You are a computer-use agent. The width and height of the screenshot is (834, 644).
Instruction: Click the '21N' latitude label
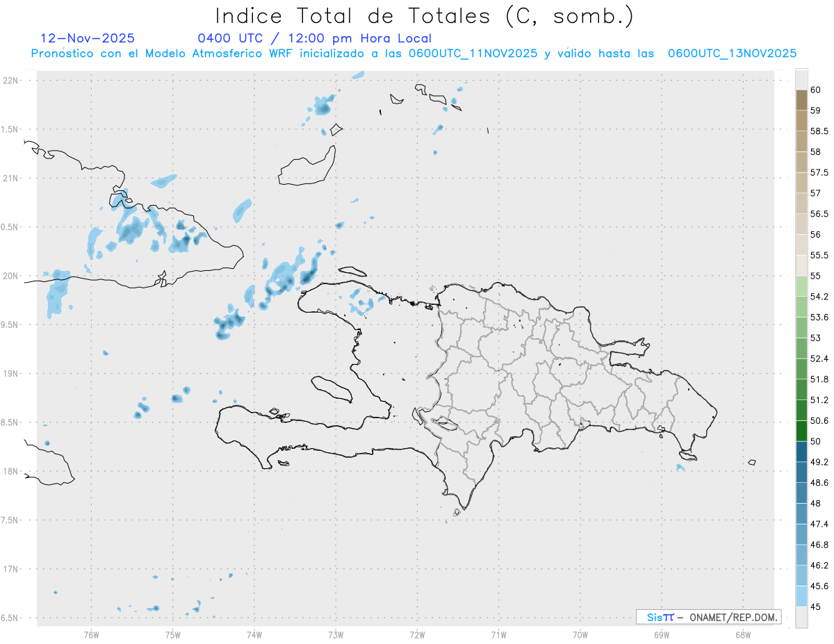pyautogui.click(x=12, y=178)
